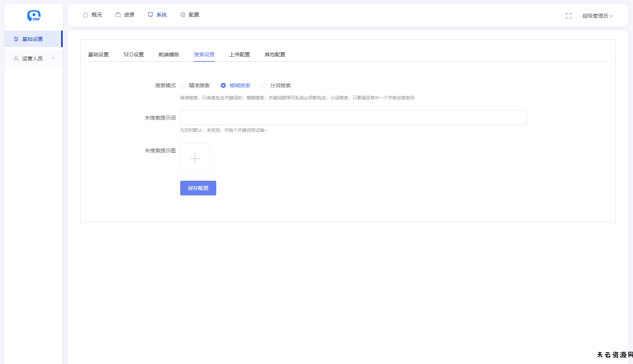Click the folder icon beside 资源

(118, 15)
